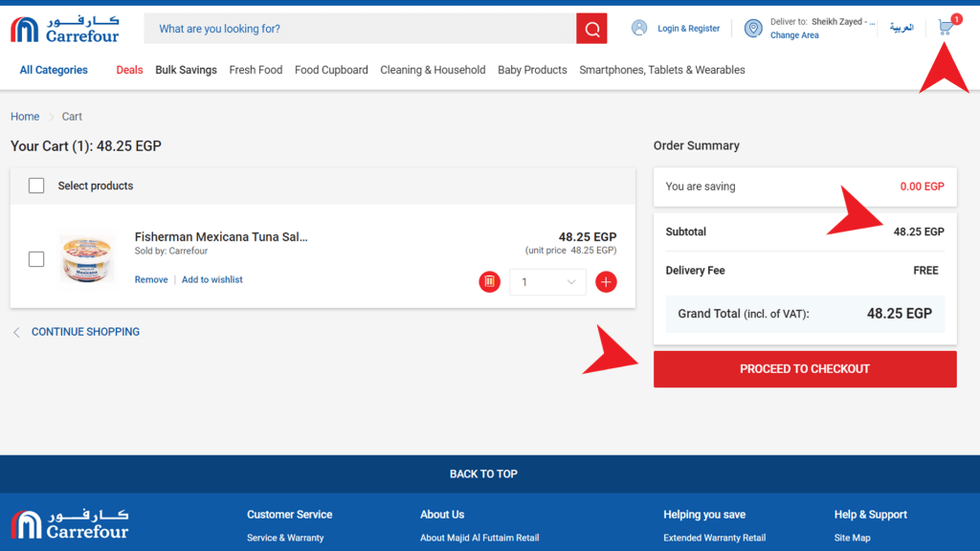Click Change Area link

(794, 35)
